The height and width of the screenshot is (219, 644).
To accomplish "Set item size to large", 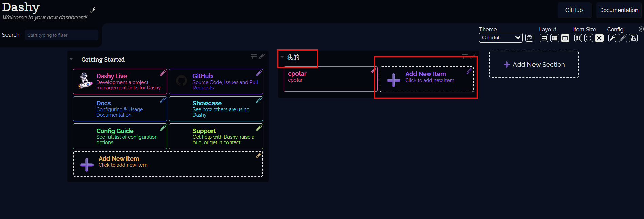I will [599, 38].
